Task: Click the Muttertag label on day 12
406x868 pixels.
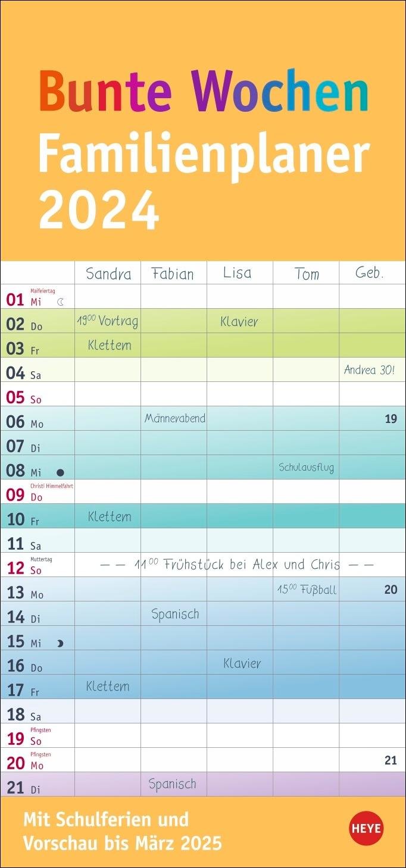Action: click(42, 559)
